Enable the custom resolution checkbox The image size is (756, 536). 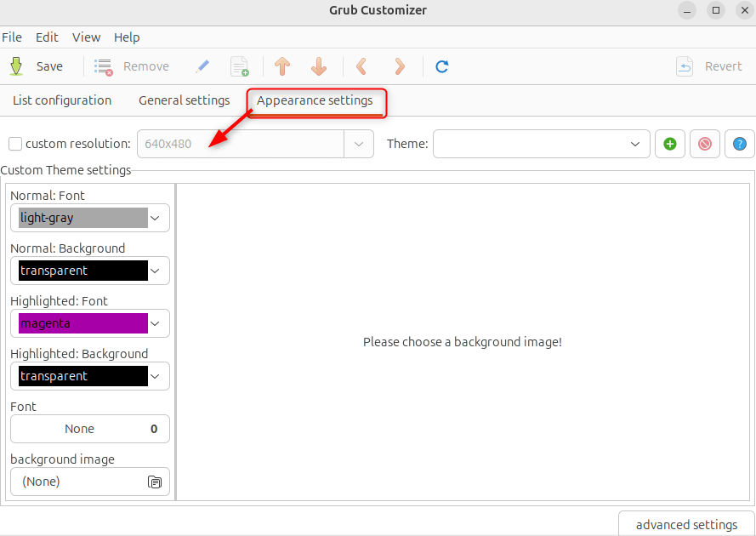pyautogui.click(x=15, y=144)
